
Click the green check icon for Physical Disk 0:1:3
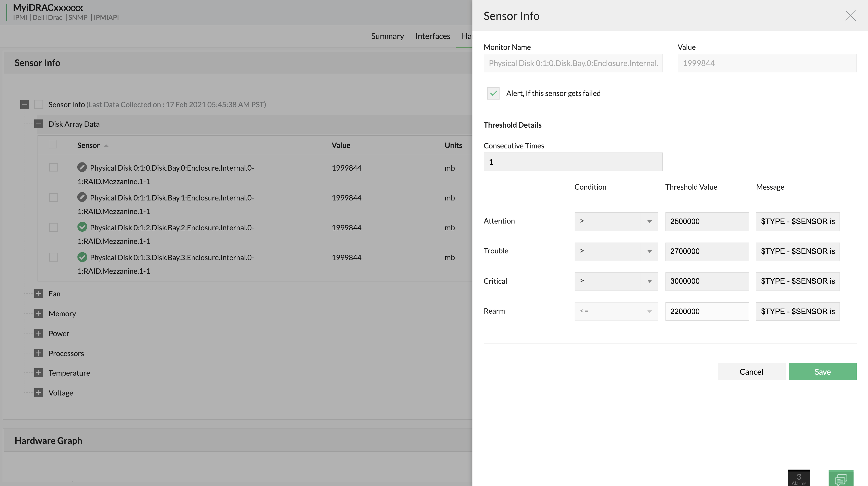coord(82,257)
